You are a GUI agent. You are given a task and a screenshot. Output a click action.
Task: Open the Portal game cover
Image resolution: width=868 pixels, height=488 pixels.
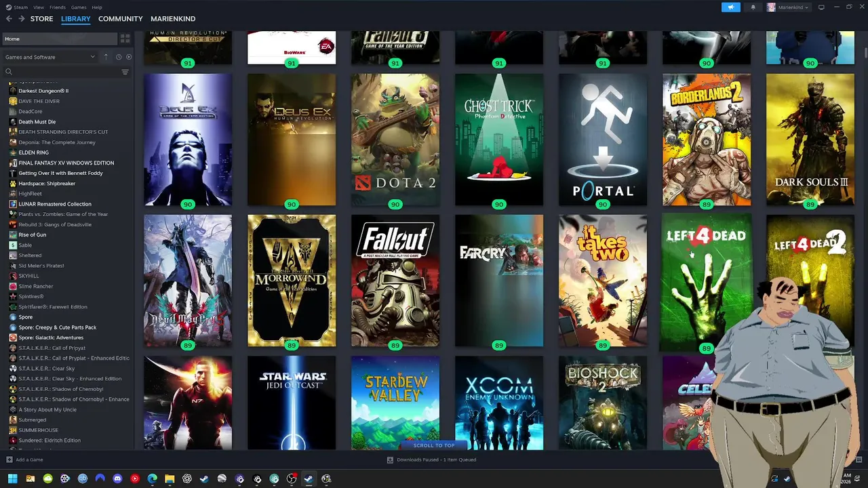tap(603, 140)
